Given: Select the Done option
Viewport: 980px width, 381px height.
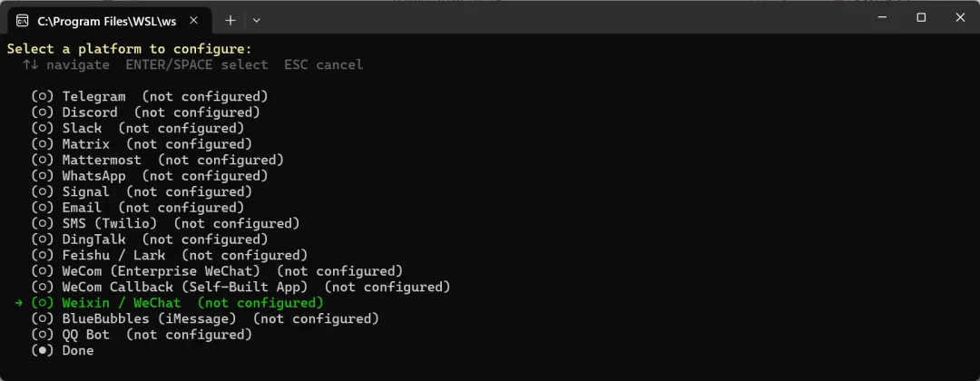Looking at the screenshot, I should [x=77, y=350].
